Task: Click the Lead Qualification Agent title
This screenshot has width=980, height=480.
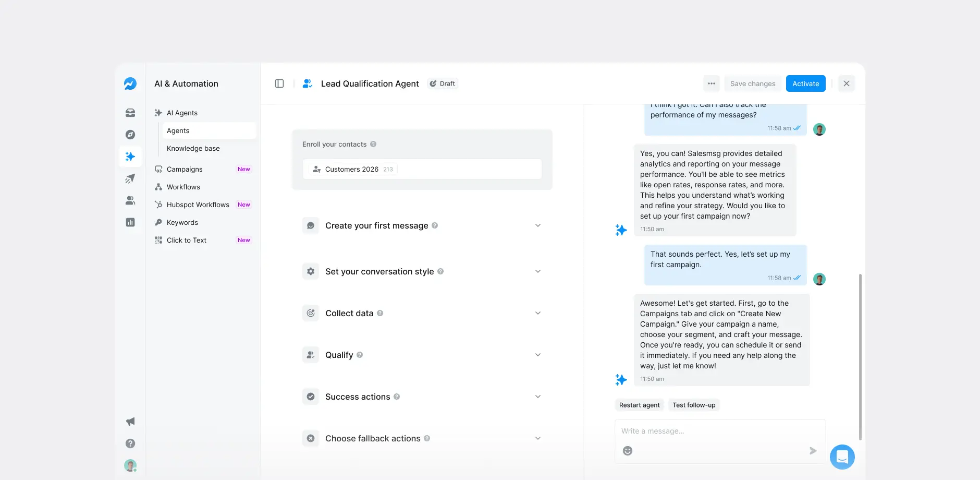Action: pos(370,83)
